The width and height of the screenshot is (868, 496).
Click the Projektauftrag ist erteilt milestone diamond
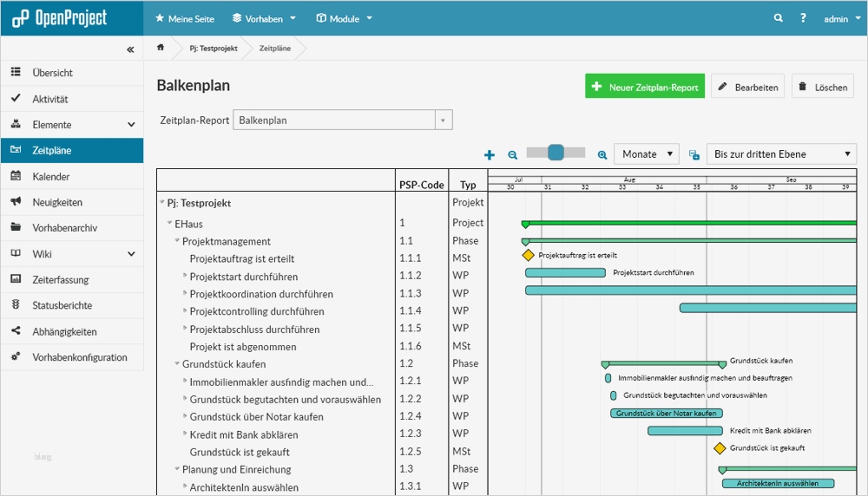[x=529, y=256]
